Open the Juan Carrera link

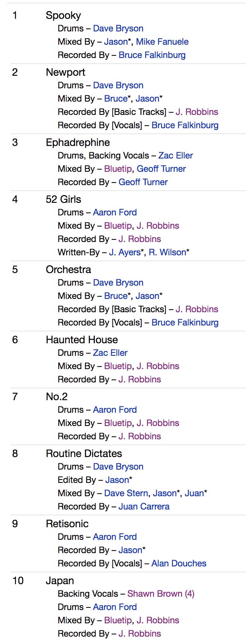[x=144, y=507]
